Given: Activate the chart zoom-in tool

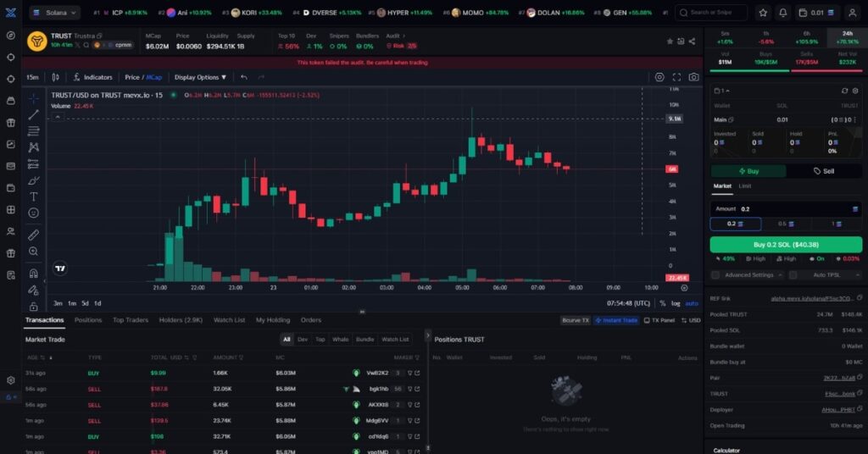Looking at the screenshot, I should 33,252.
